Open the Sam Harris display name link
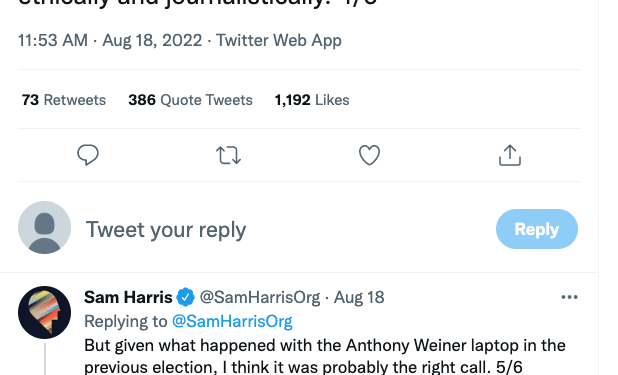The height and width of the screenshot is (375, 618). pos(128,297)
